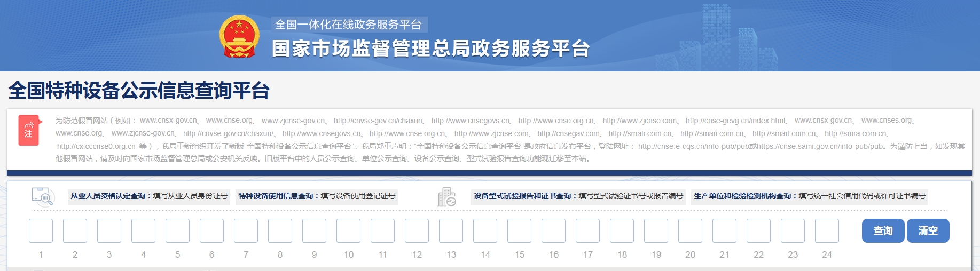Focus character input box 1

click(x=41, y=230)
